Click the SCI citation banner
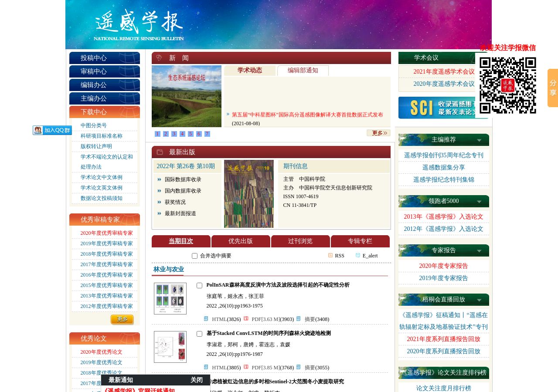The height and width of the screenshot is (392, 558). pyautogui.click(x=437, y=108)
